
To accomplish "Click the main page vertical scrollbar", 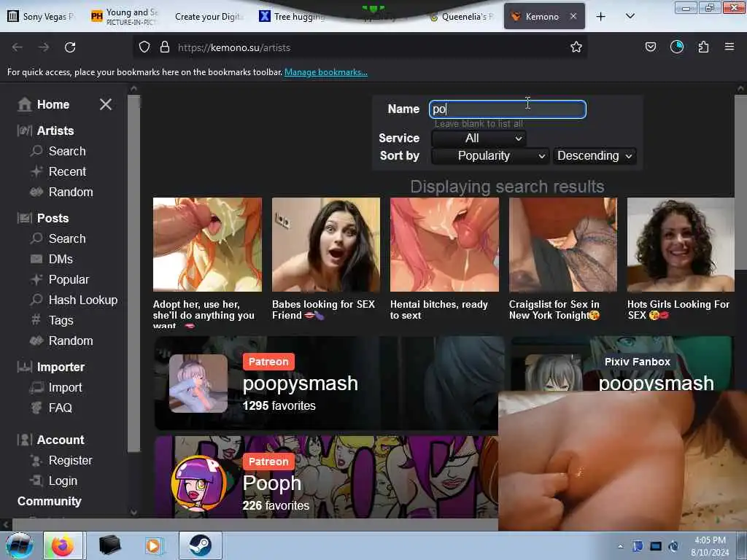I will coord(740,181).
